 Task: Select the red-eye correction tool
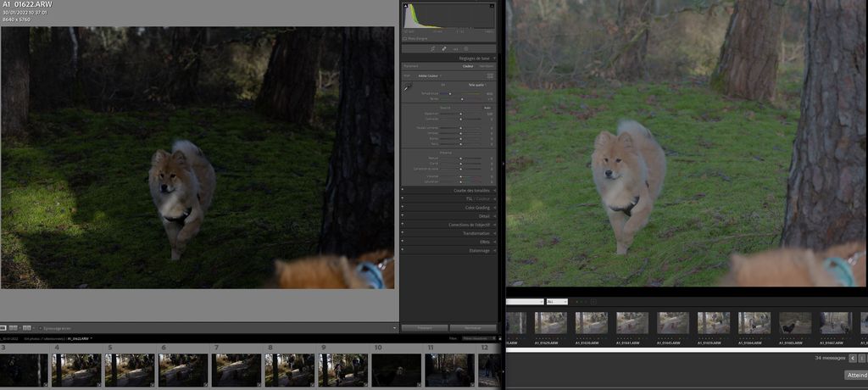pos(455,49)
